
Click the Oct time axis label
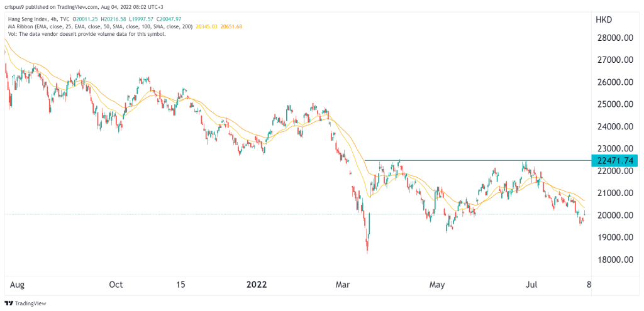tap(116, 285)
